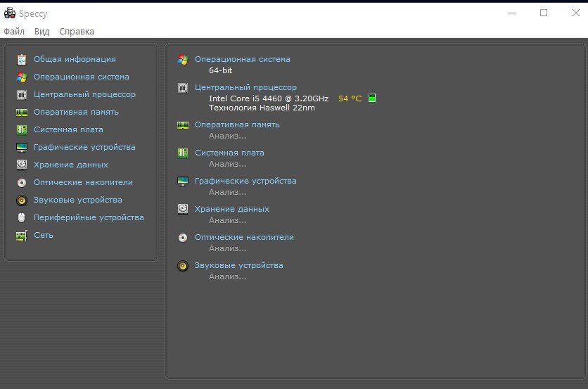Open Периферийные устройства section in sidebar
This screenshot has height=389, width=588.
89,217
